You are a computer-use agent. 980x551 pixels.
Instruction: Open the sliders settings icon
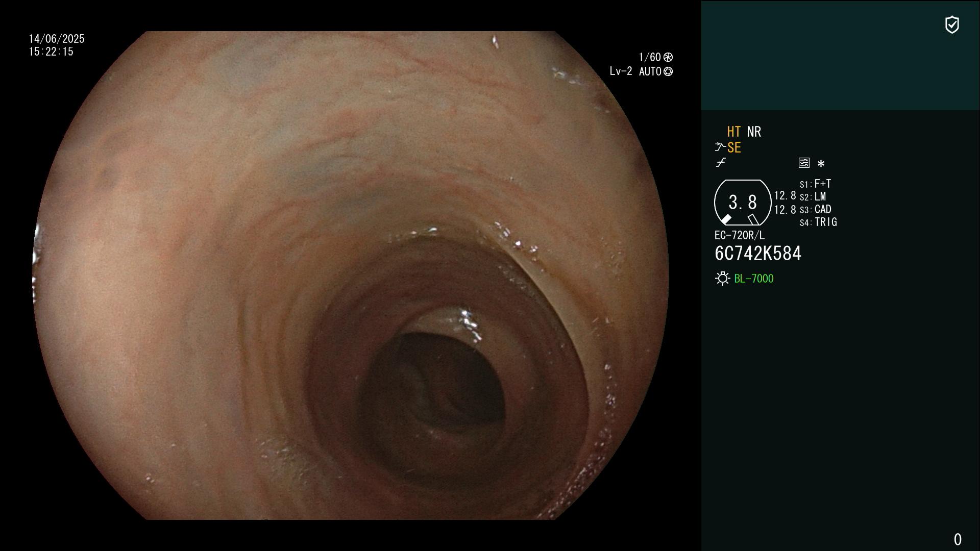(x=804, y=163)
